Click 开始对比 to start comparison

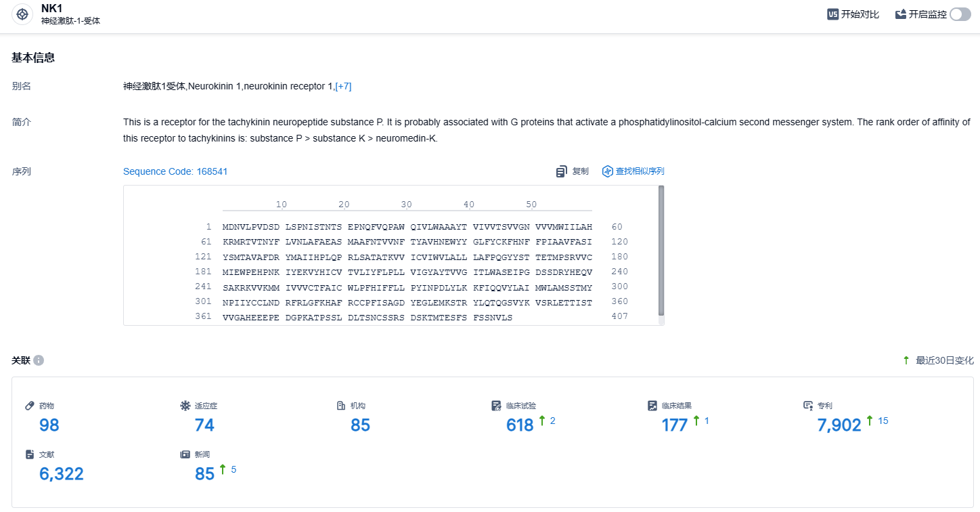click(860, 14)
